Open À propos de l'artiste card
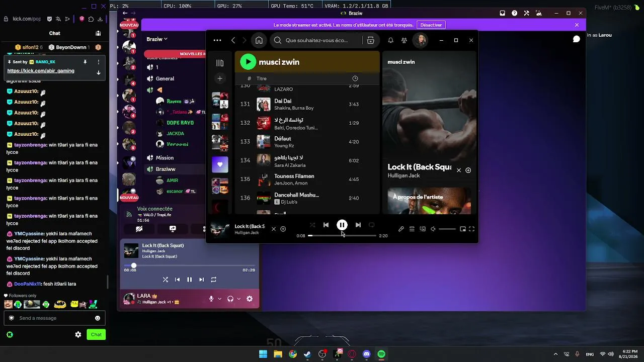Screen dimensions: 644x362 (429, 201)
